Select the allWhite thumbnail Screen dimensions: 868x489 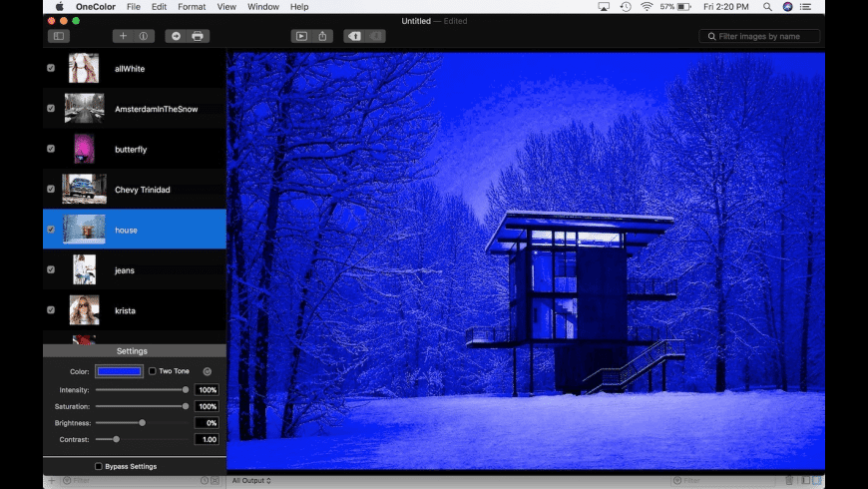(84, 68)
